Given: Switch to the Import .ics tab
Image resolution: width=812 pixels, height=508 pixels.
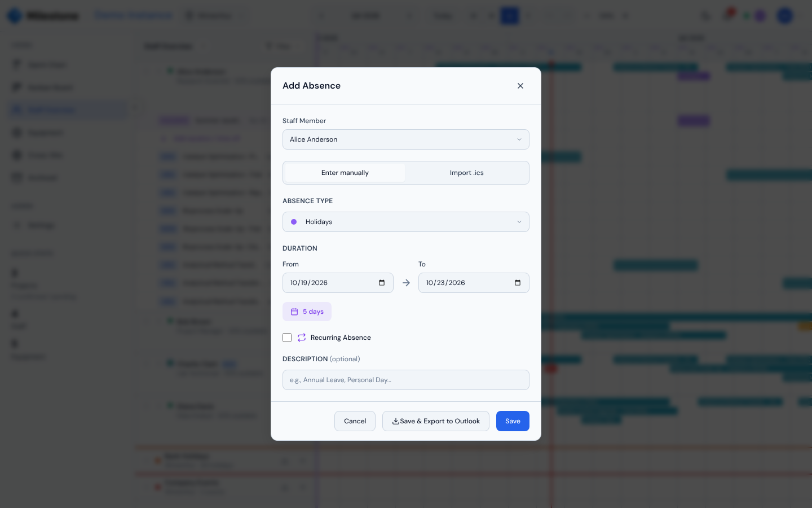Looking at the screenshot, I should pyautogui.click(x=467, y=173).
